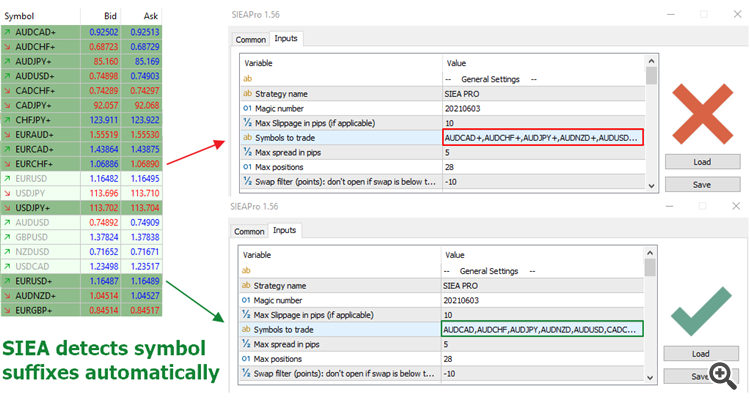Viewport: 750px width, 402px height.
Task: Select the EURUSD+ symbol row
Action: pyautogui.click(x=81, y=281)
